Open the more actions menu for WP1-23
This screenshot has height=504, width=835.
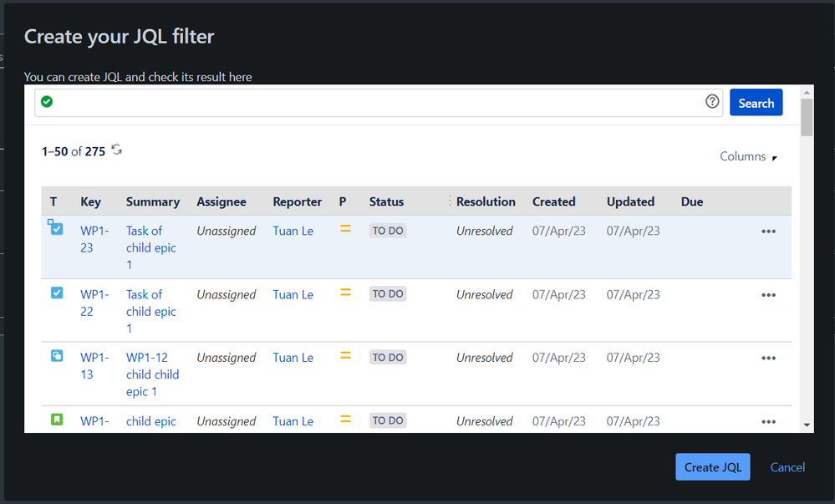pos(768,232)
